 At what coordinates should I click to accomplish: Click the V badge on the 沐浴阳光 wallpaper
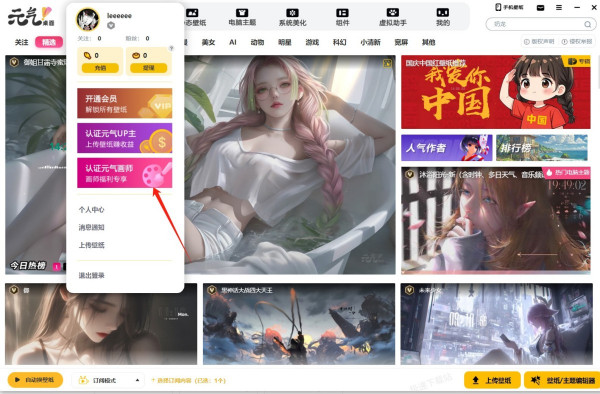click(410, 174)
